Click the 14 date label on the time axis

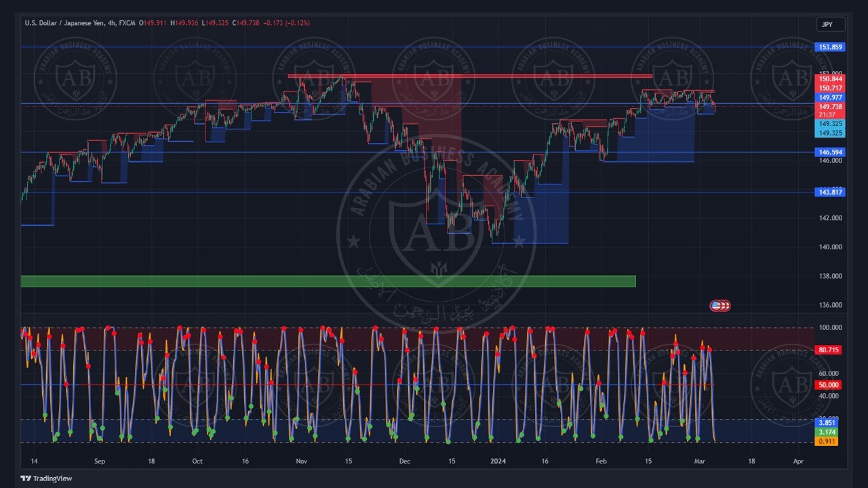tap(33, 461)
